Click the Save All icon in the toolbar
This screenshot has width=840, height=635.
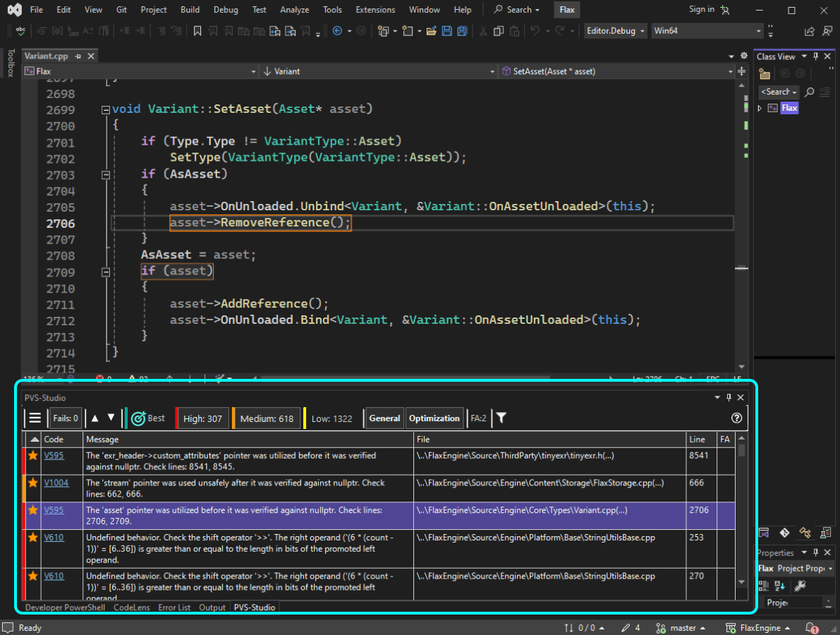462,30
